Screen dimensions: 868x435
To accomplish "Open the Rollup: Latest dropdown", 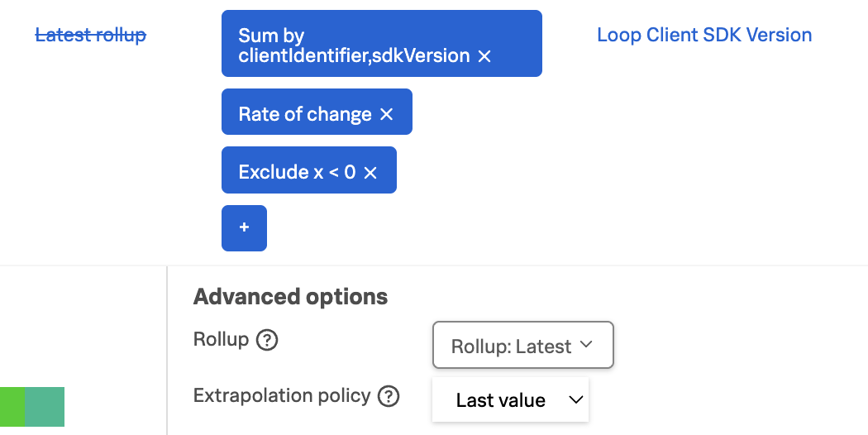I will [x=522, y=345].
